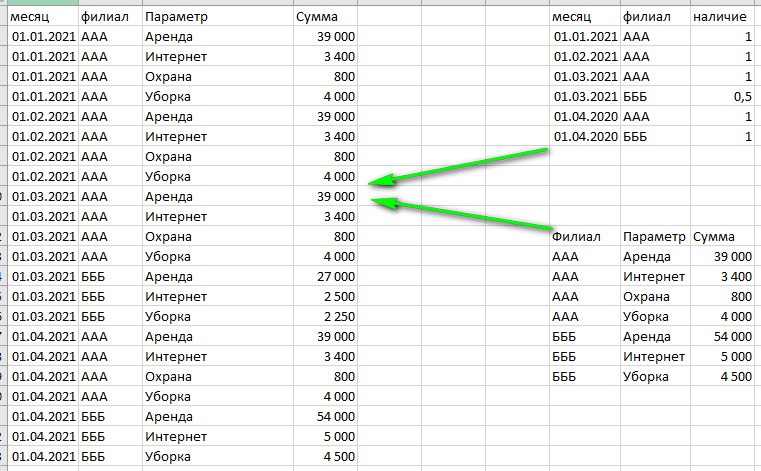Viewport: 761px width, 471px height.
Task: Click 5 000 in the 01.04.2021 БББ Интернет row
Action: point(339,437)
